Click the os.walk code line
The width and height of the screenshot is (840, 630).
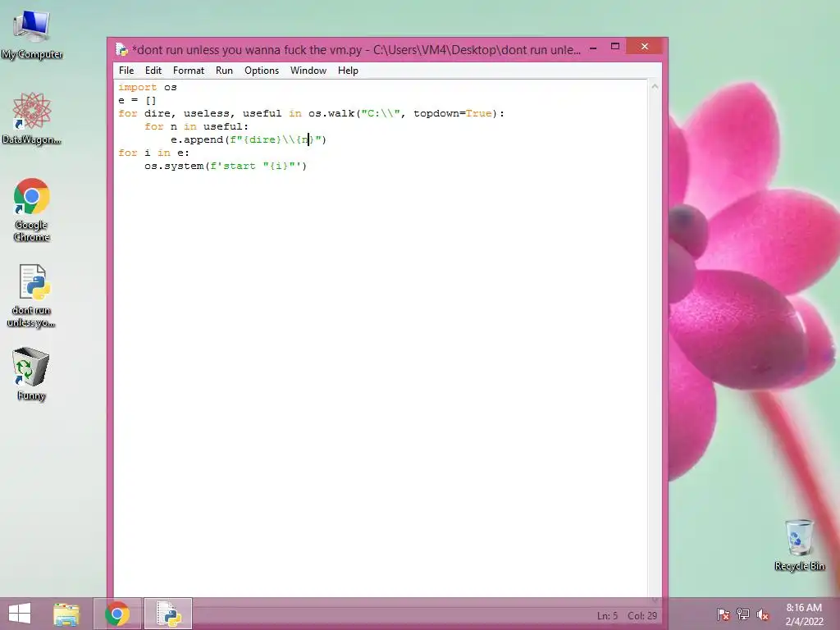311,113
